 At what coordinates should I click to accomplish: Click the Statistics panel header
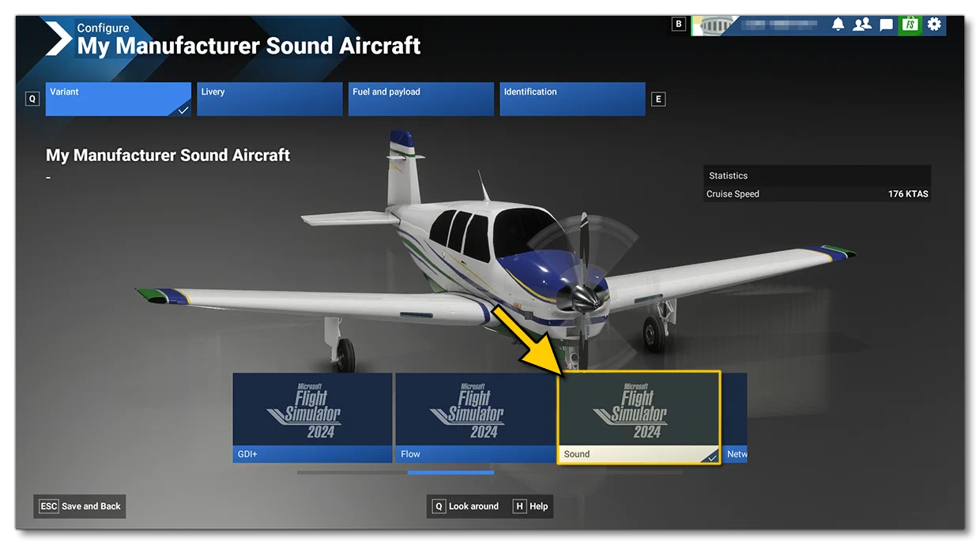[x=817, y=175]
